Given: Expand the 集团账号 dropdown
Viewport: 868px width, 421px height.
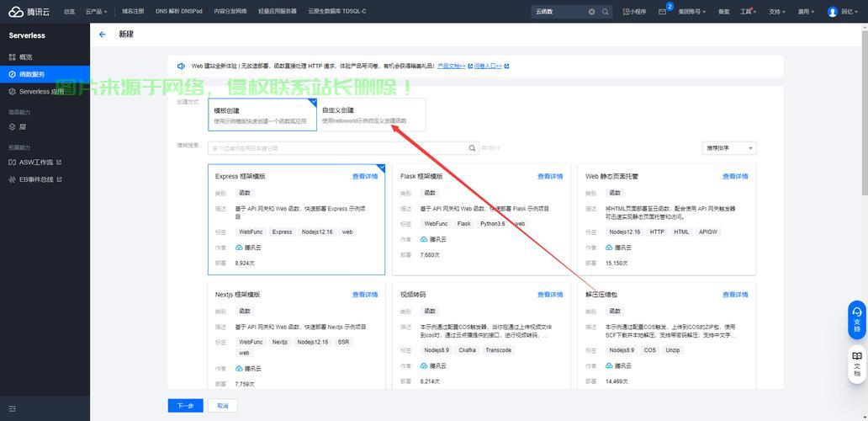Looking at the screenshot, I should click(691, 12).
